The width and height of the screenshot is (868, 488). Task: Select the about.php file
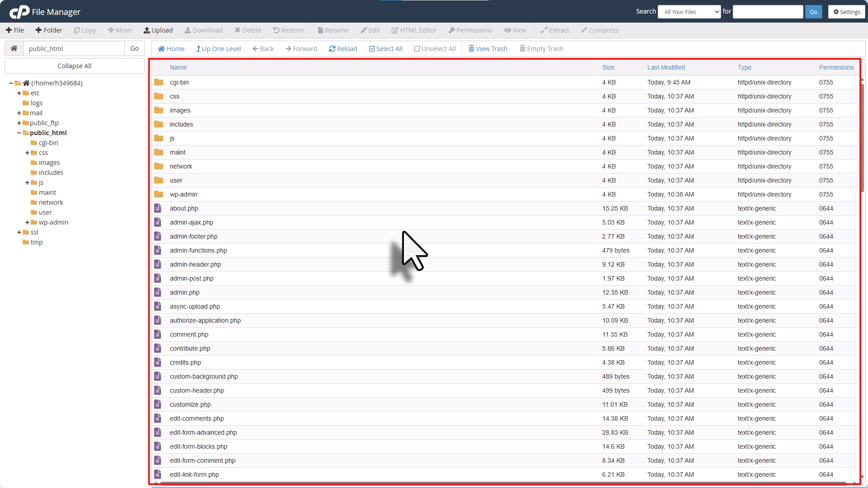tap(505, 208)
